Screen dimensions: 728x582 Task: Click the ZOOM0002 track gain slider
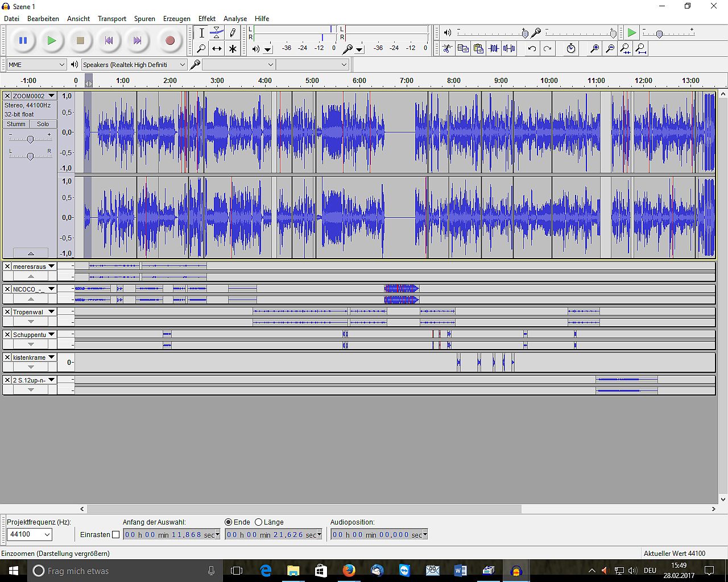(x=30, y=139)
